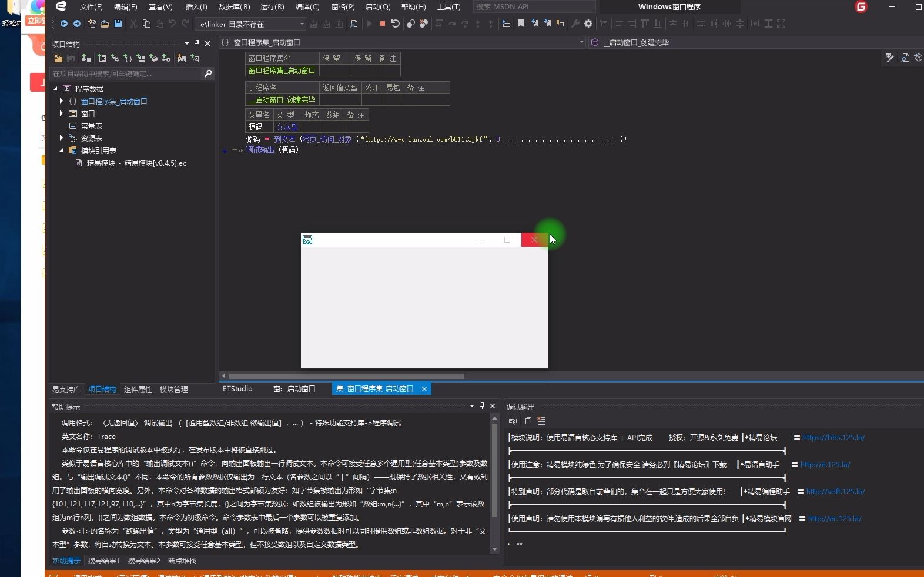This screenshot has height=577, width=924.
Task: Add an image resource with the plus picture icon
Action: 195,58
